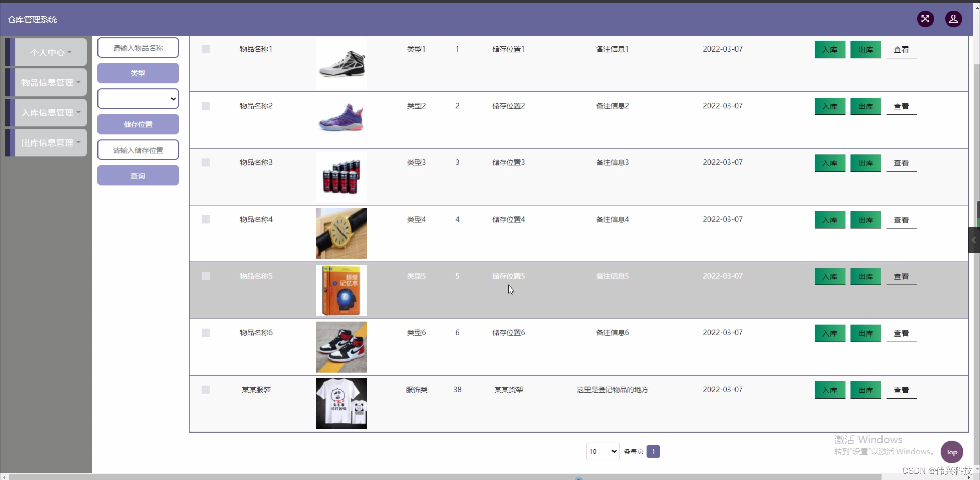The image size is (980, 480).
Task: Check the checkbox on 物品名称4 row
Action: coord(205,219)
